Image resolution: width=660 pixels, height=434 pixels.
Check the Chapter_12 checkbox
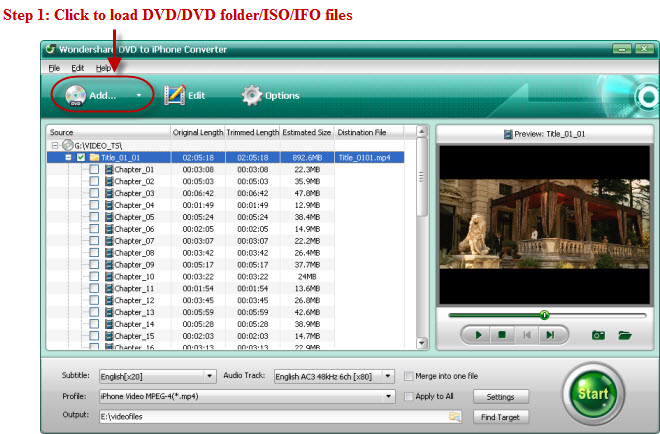coord(94,300)
